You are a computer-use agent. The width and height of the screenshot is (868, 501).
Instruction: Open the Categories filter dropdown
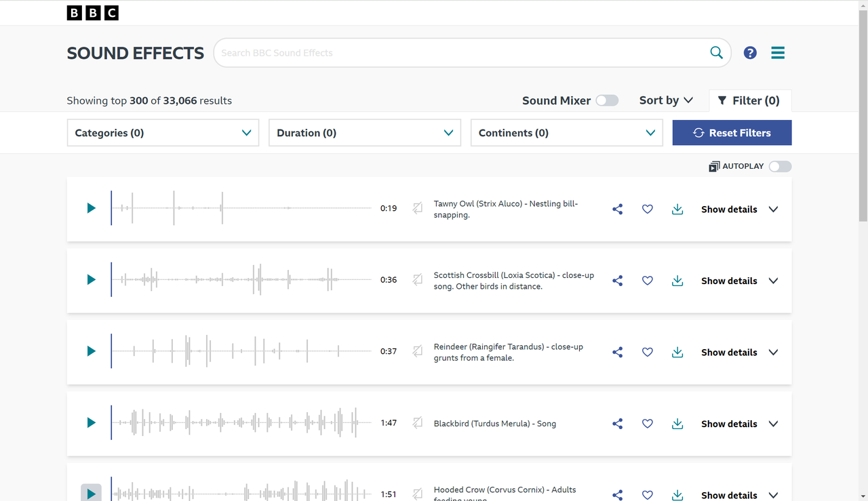click(163, 132)
